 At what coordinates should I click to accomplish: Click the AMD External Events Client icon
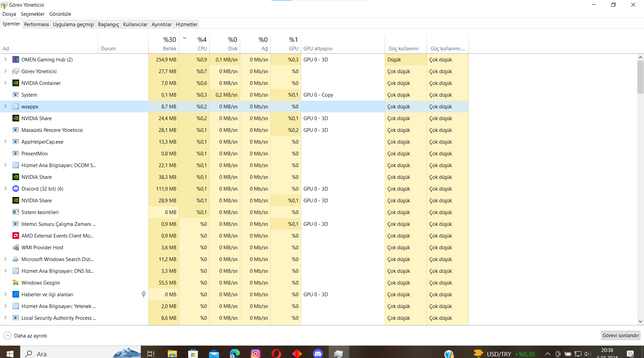[x=16, y=236]
